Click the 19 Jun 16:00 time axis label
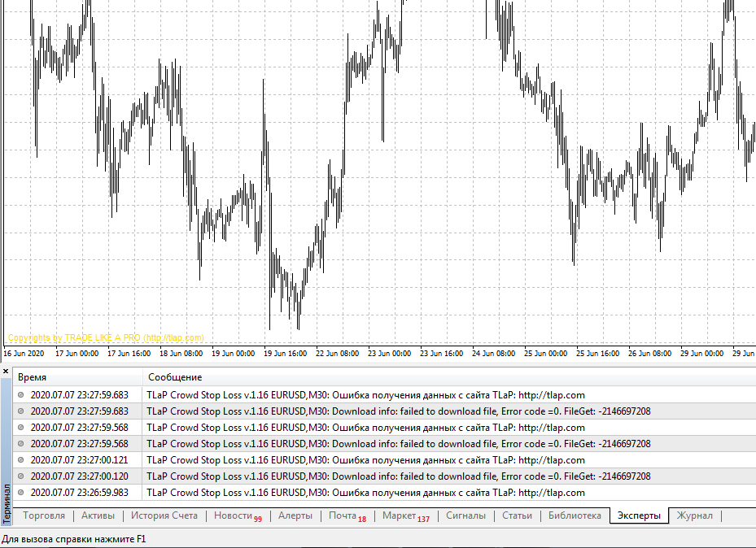The width and height of the screenshot is (756, 548). click(285, 354)
